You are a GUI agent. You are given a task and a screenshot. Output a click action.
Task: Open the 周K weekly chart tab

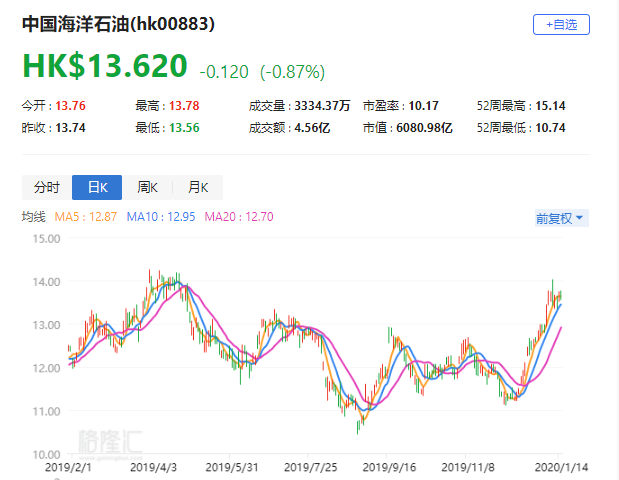(x=147, y=187)
